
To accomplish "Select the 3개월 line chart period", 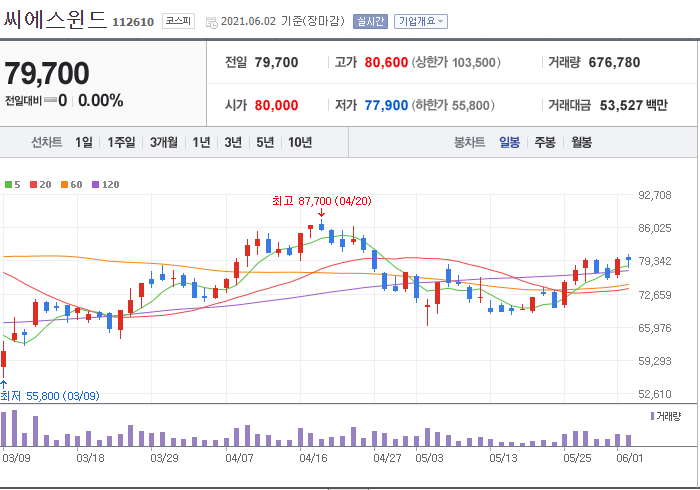I will point(164,142).
